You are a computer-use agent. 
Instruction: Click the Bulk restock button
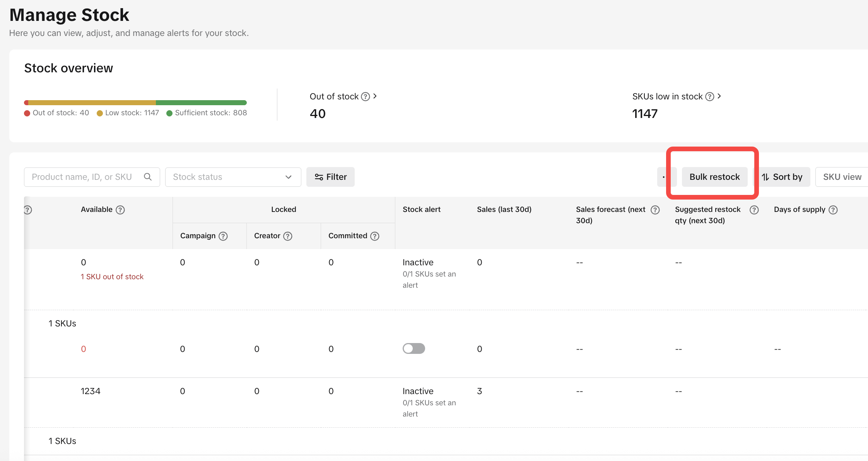pos(714,177)
